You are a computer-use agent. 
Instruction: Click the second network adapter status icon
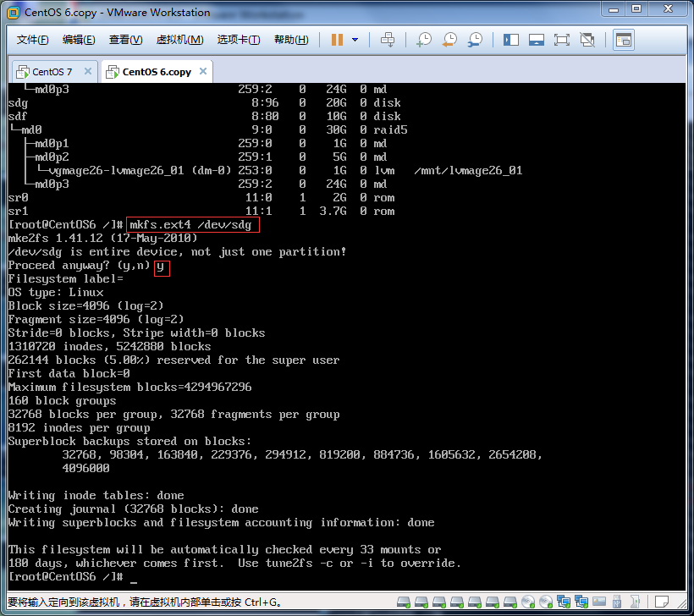pyautogui.click(x=581, y=602)
